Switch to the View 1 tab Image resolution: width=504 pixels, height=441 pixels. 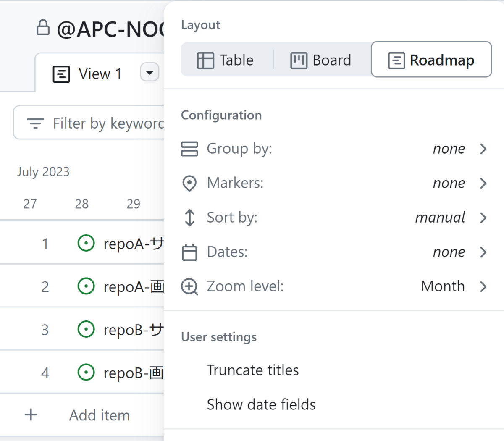click(88, 74)
